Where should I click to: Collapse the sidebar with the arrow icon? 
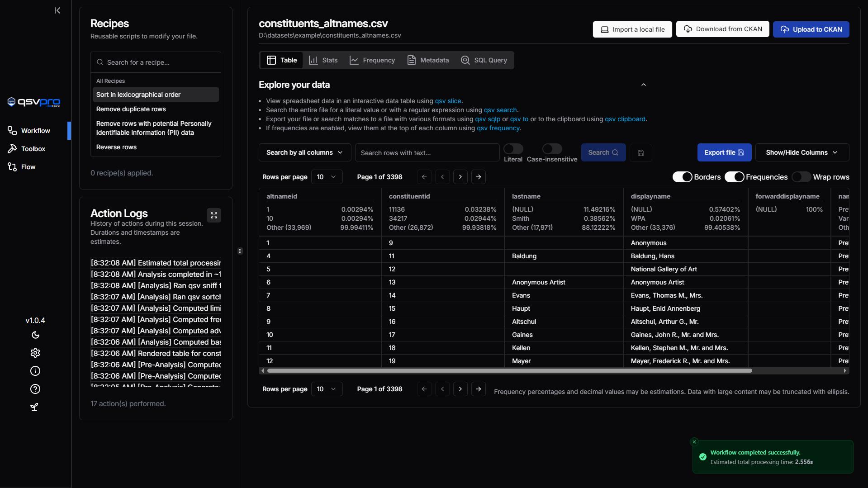pyautogui.click(x=57, y=10)
